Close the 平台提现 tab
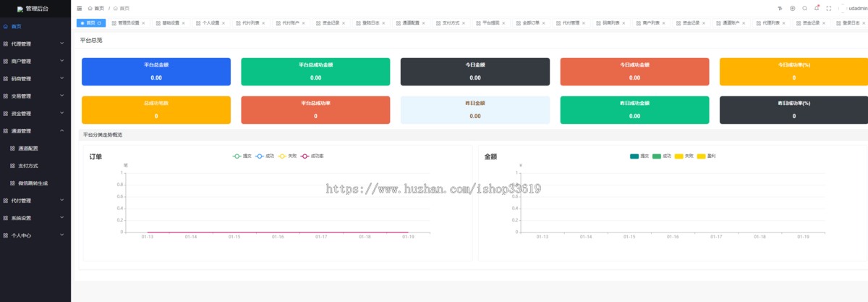868x302 pixels. tap(504, 23)
